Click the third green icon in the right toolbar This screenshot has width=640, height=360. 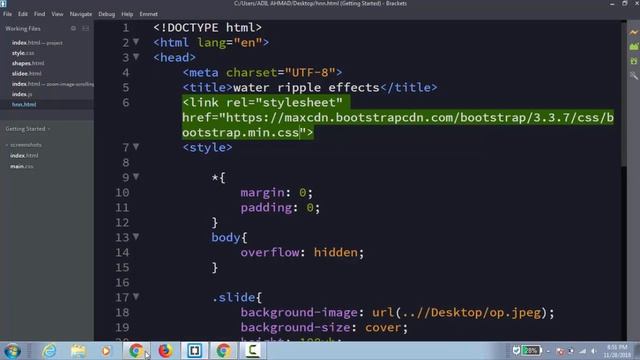[633, 61]
